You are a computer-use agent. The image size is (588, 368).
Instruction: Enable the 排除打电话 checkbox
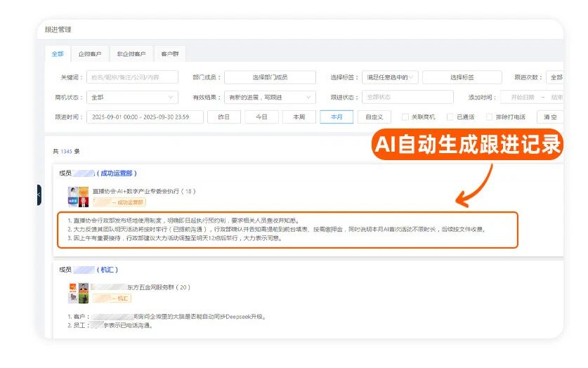(x=490, y=117)
